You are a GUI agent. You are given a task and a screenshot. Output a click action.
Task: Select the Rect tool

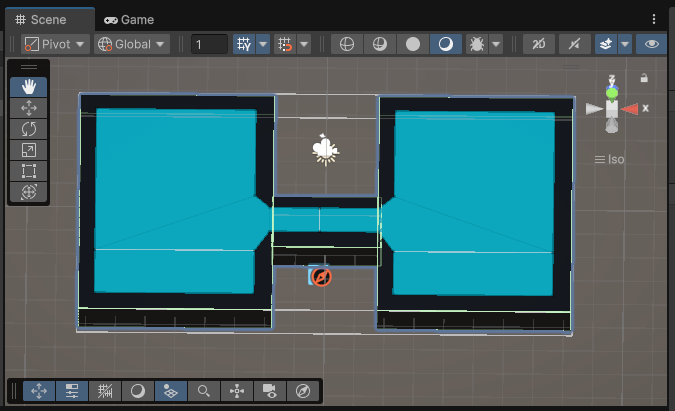click(28, 171)
